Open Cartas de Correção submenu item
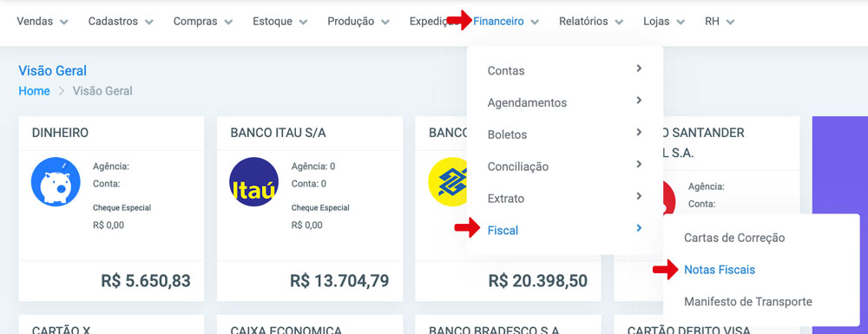 tap(734, 238)
